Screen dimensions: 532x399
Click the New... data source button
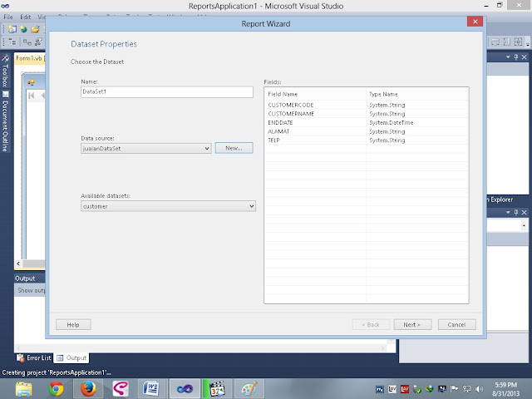tap(234, 148)
